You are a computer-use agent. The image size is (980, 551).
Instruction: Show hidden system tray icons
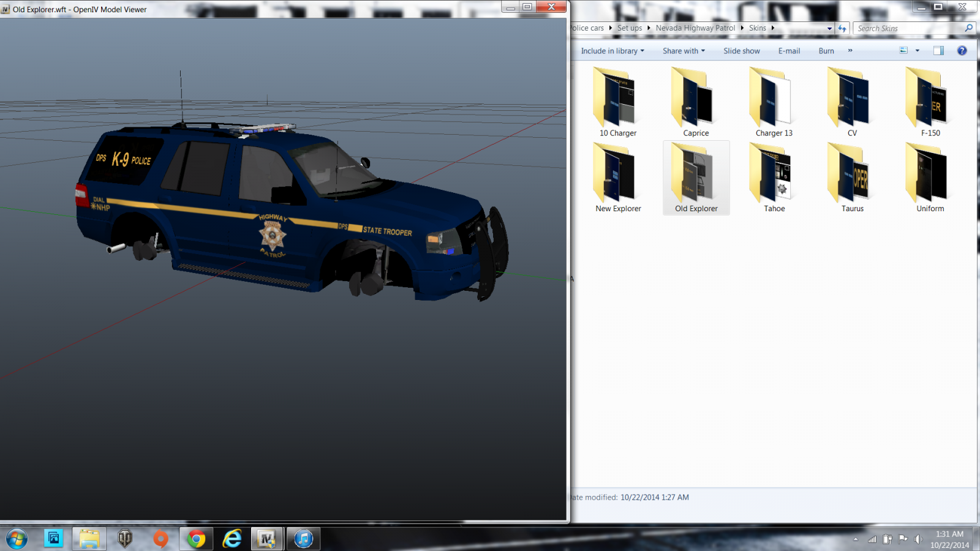coord(856,539)
